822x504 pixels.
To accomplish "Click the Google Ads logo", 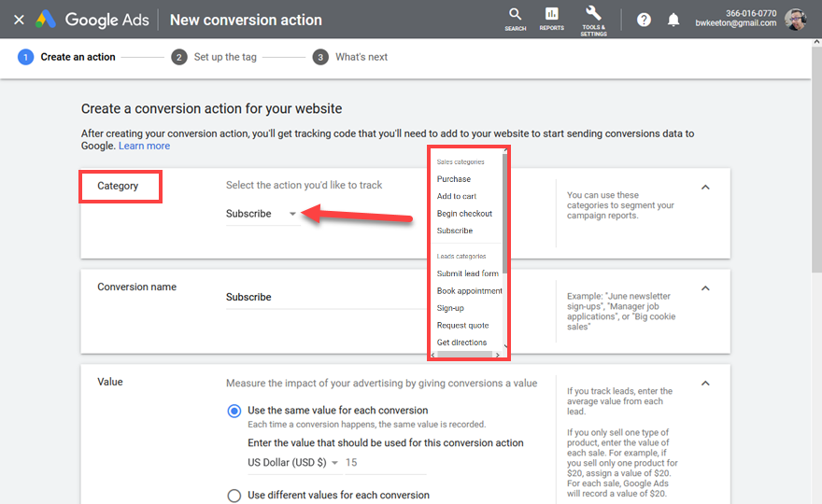I will click(45, 20).
